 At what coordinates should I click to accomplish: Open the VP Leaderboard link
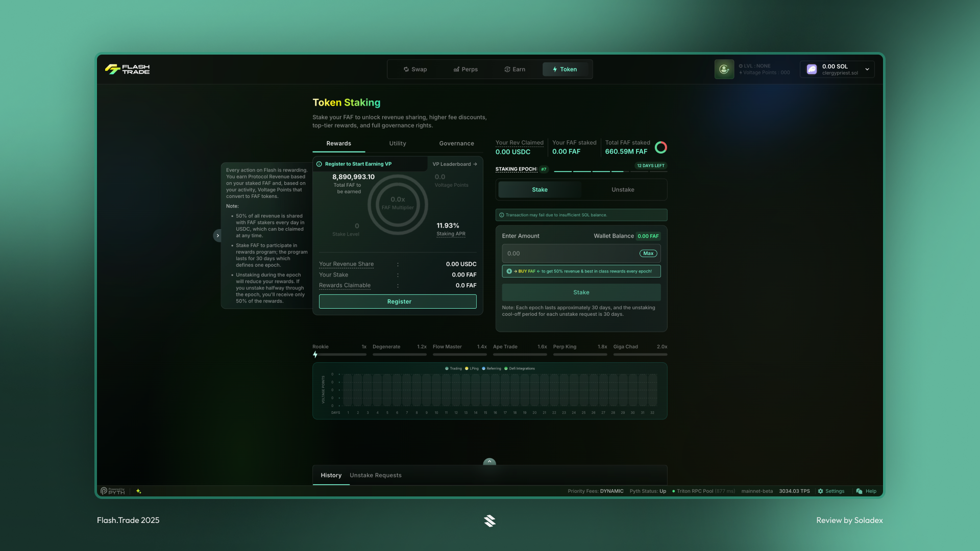point(454,164)
